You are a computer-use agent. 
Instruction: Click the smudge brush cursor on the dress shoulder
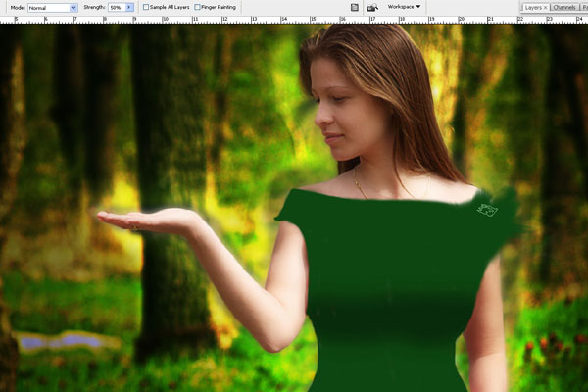click(x=487, y=209)
